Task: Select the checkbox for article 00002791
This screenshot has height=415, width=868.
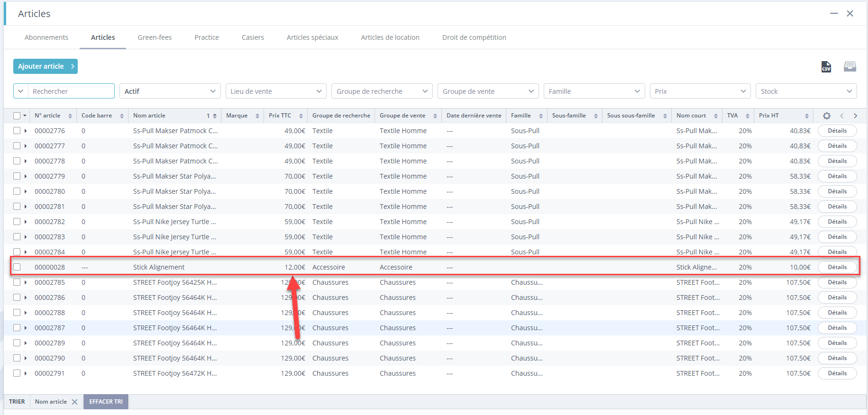Action: [x=17, y=373]
